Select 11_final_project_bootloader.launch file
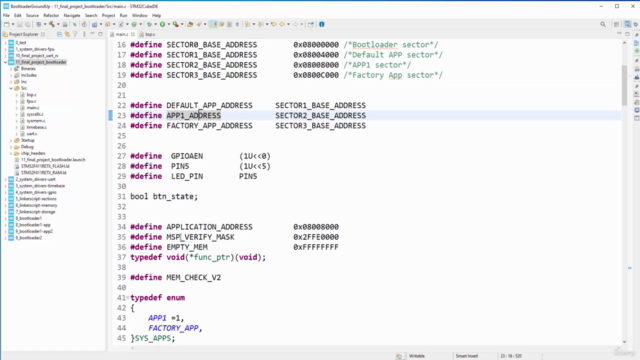This screenshot has width=640, height=360. pos(53,160)
